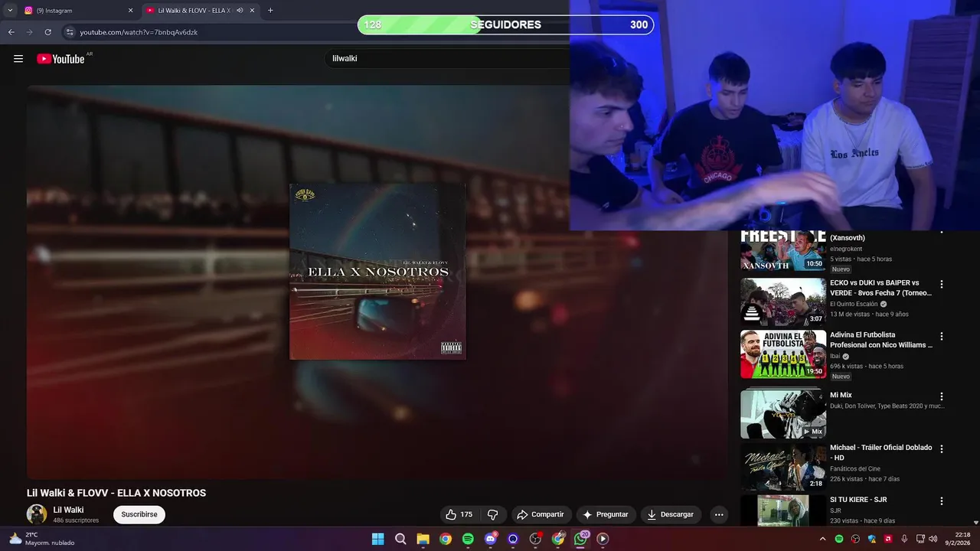Close the Instagram tab
This screenshot has height=551, width=980.
(x=130, y=11)
